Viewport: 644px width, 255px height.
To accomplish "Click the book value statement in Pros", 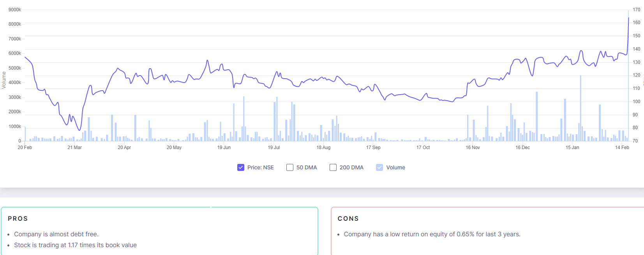I will click(75, 245).
